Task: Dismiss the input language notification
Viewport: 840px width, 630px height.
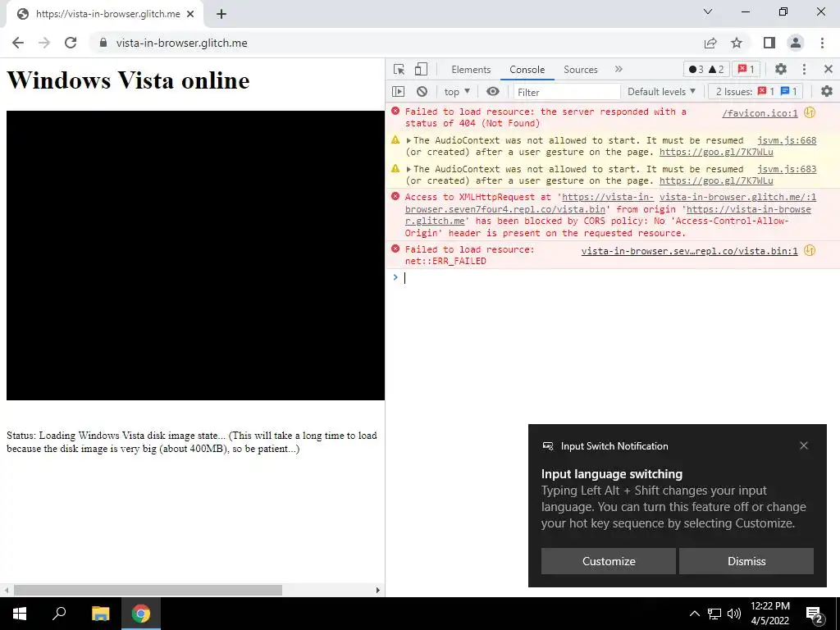Action: pyautogui.click(x=746, y=561)
